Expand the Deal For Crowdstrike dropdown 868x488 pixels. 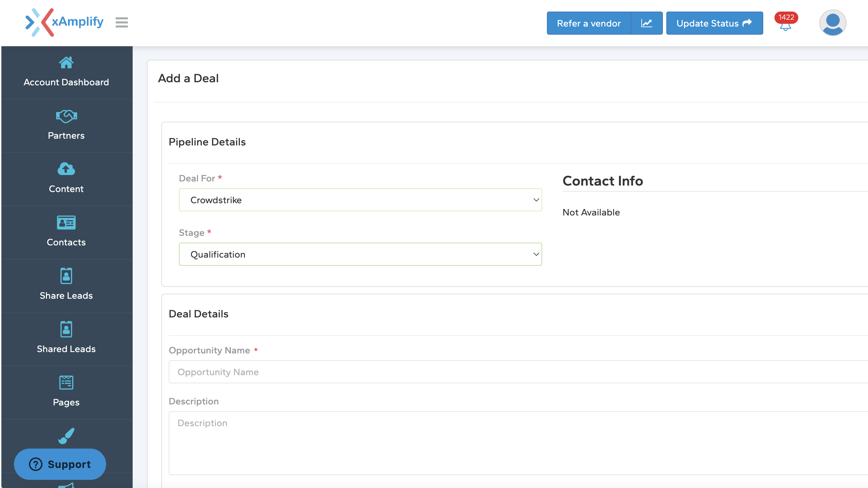[x=360, y=200]
